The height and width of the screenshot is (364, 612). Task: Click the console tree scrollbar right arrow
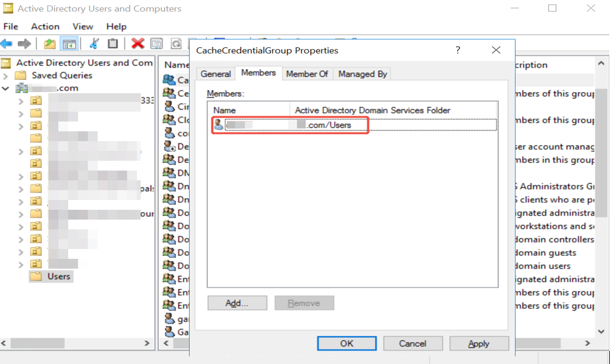pos(147,343)
